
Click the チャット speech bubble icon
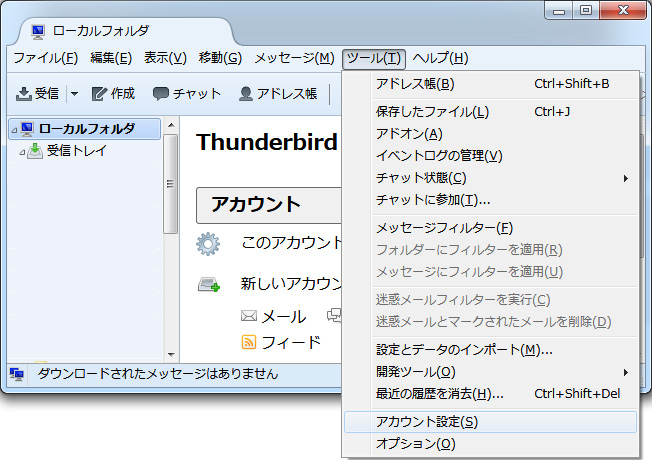[x=161, y=94]
